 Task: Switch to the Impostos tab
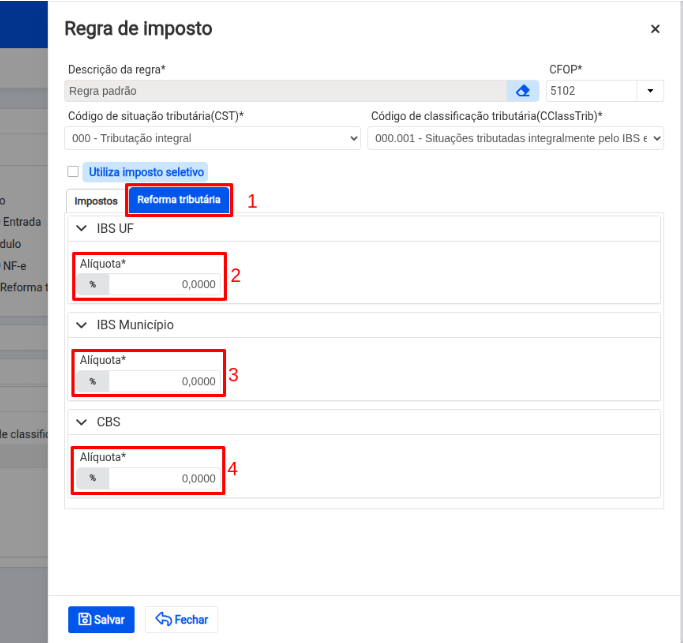[96, 201]
